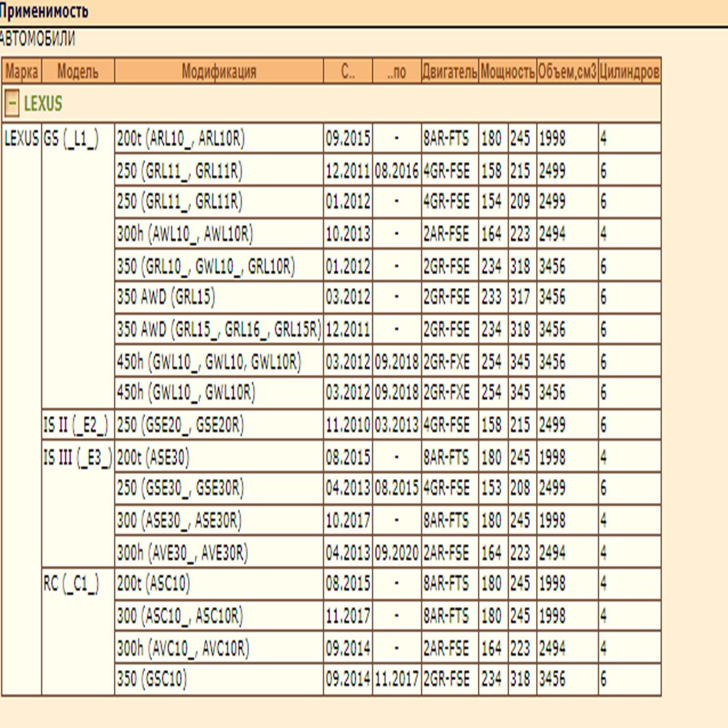
Task: Select modification 350 (GSC10)
Action: (x=152, y=679)
